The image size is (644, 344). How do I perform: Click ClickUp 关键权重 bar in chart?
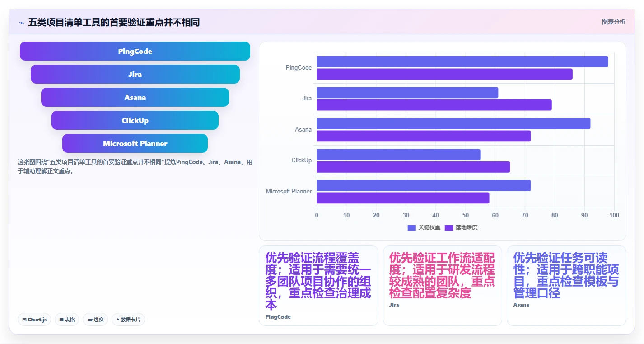click(x=398, y=155)
